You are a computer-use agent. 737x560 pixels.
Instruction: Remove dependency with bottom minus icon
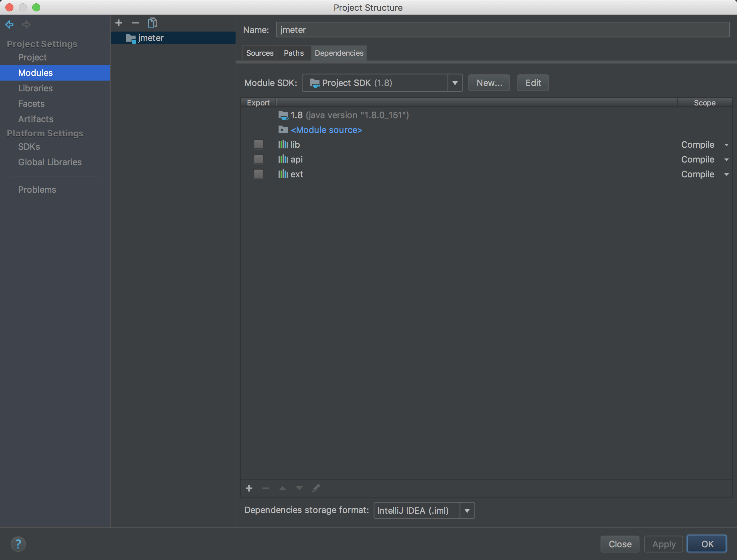click(x=266, y=488)
